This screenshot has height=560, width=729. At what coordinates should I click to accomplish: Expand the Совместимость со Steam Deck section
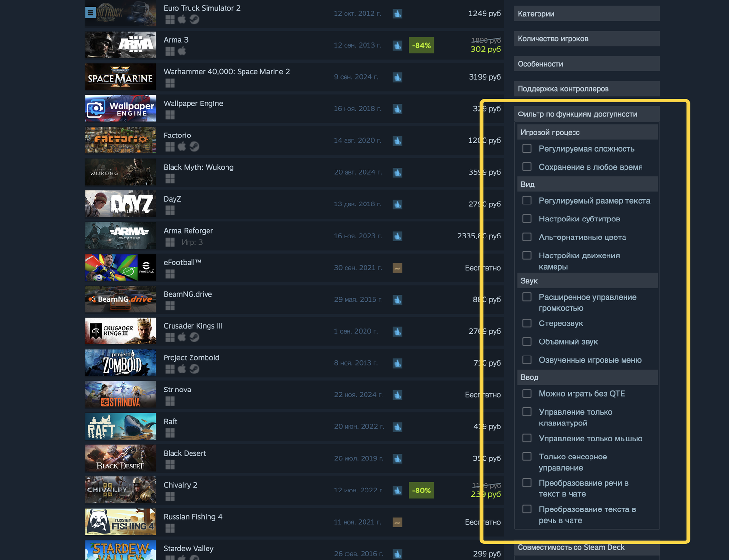587,547
